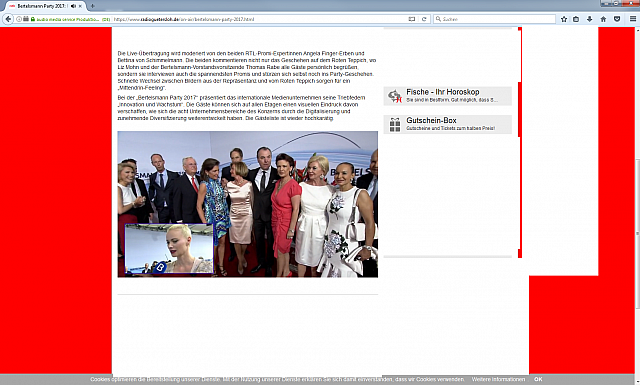The image size is (640, 385).
Task: Close the Bertelsmann Party 2017 tab
Action: click(x=80, y=6)
